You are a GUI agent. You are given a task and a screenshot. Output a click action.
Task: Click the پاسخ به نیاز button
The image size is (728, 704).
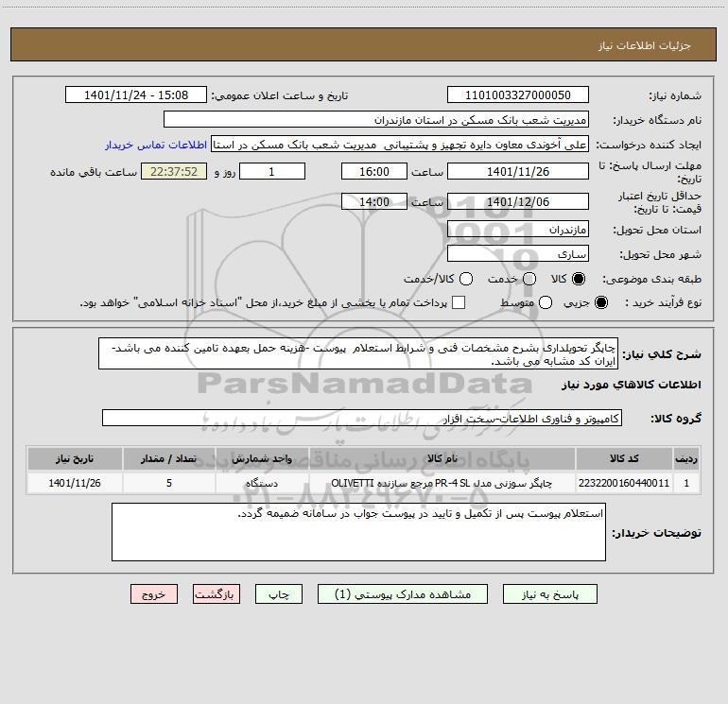tap(549, 594)
